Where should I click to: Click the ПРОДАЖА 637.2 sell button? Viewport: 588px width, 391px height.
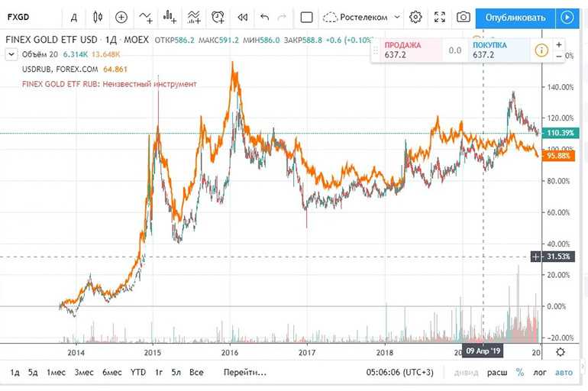click(410, 50)
